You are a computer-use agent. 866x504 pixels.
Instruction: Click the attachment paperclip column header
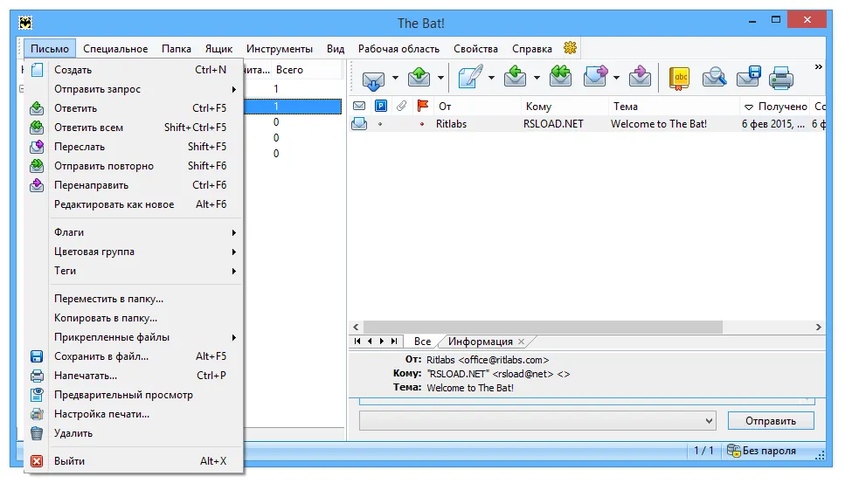tap(401, 106)
